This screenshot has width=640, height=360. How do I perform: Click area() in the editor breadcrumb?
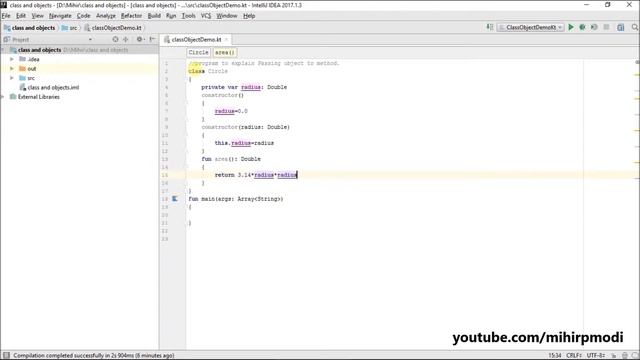tap(224, 53)
